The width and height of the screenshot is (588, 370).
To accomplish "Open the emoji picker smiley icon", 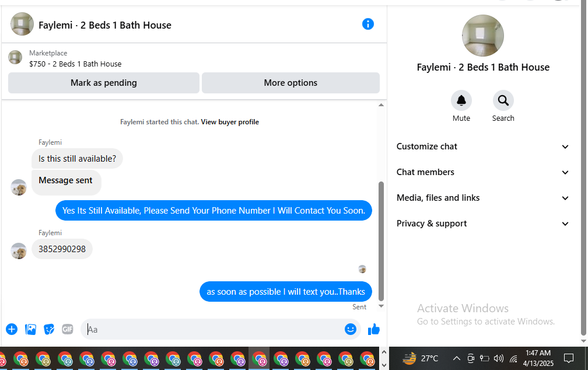I will [350, 329].
